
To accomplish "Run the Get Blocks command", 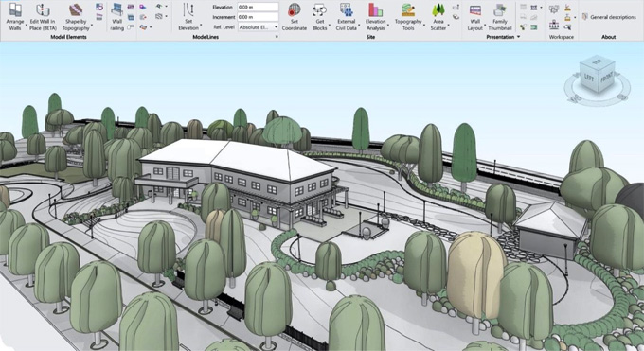I will pos(319,16).
